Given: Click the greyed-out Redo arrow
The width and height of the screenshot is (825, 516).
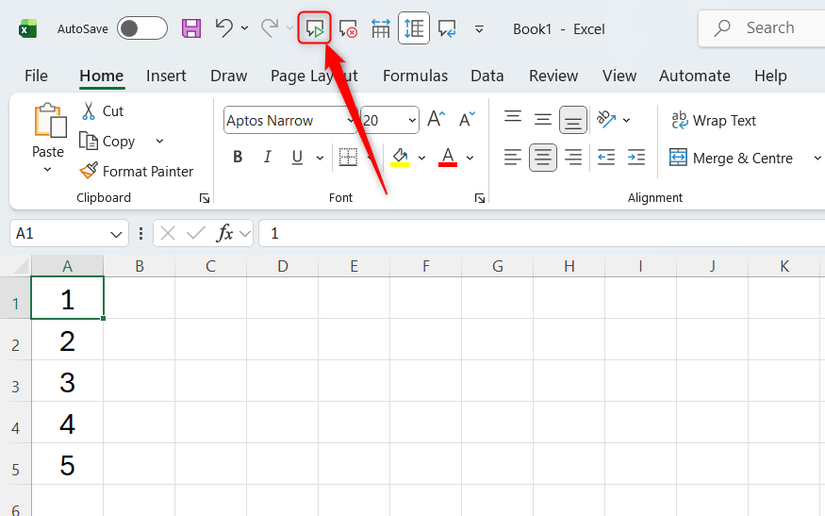Looking at the screenshot, I should tap(269, 28).
